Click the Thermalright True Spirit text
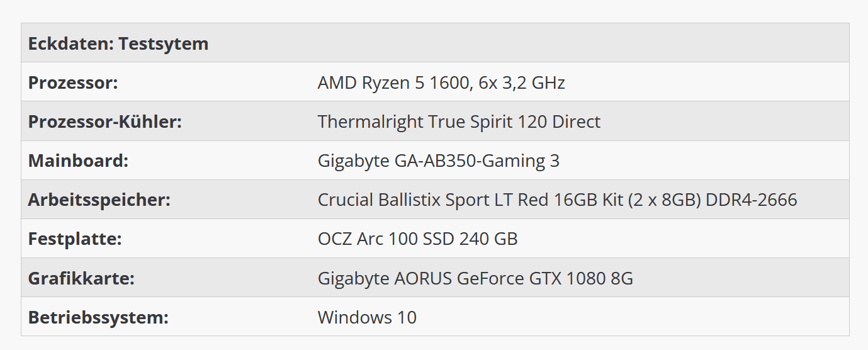The image size is (868, 350). click(415, 121)
